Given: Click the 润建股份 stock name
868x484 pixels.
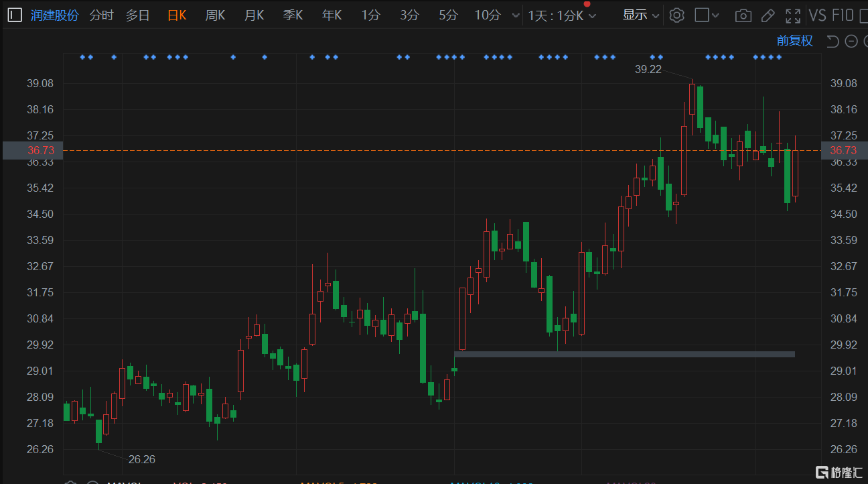Looking at the screenshot, I should [54, 15].
